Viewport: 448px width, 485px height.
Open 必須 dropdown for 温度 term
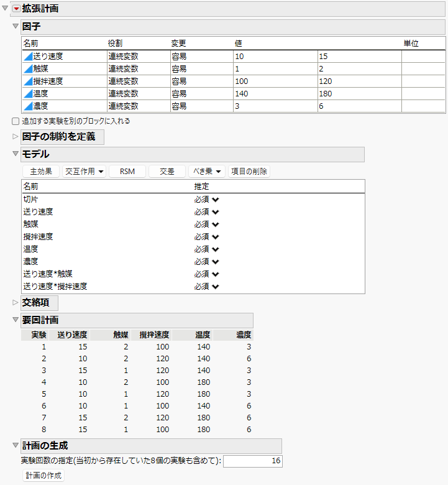point(206,249)
